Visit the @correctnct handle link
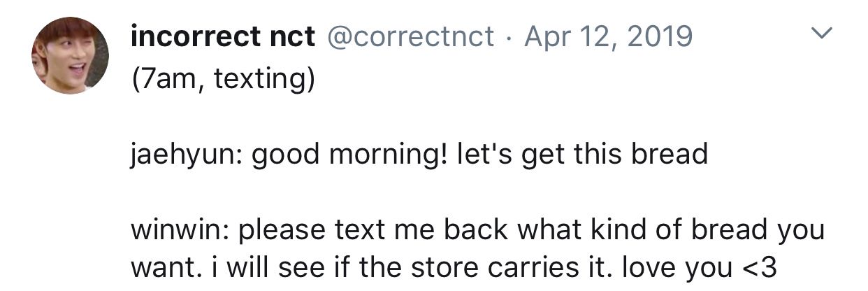The image size is (868, 291). click(x=410, y=36)
